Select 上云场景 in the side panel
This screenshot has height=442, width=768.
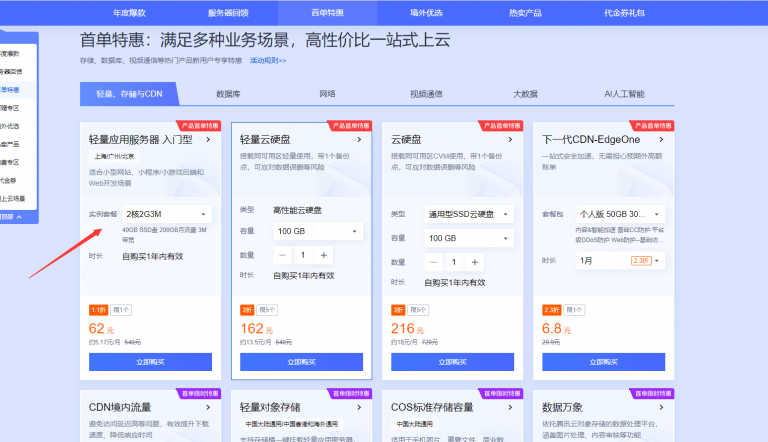12,198
